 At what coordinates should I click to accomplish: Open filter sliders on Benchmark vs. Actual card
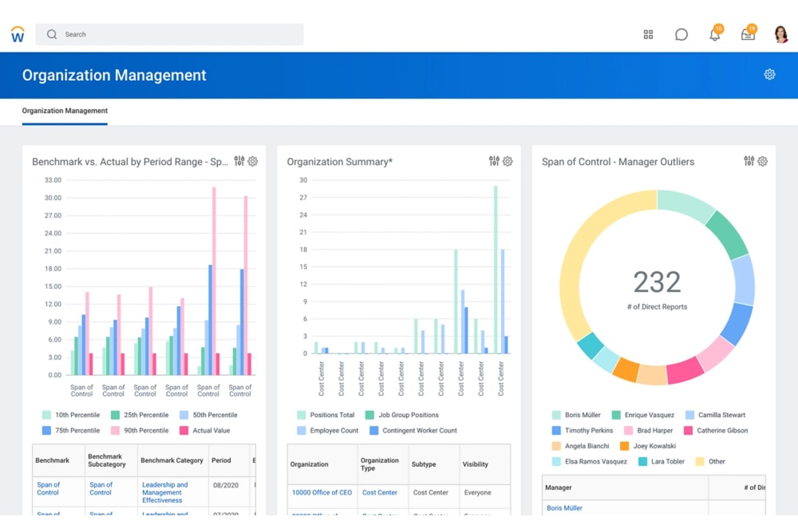(239, 161)
